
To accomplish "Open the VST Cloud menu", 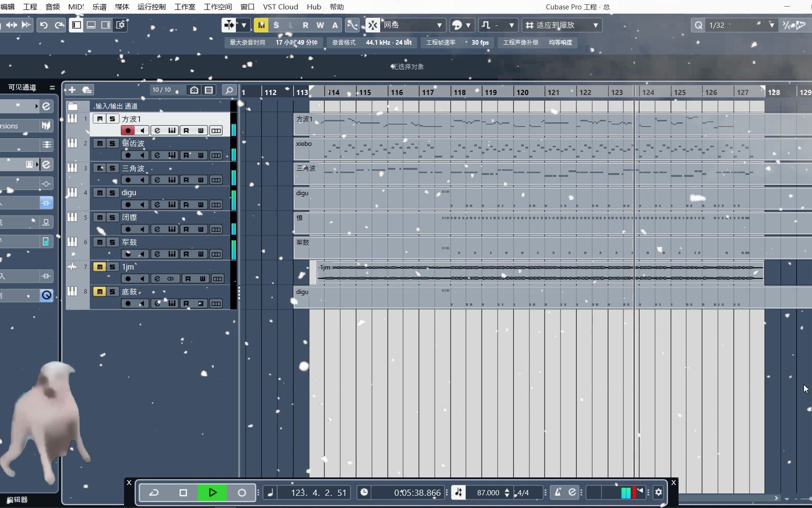I will [x=281, y=7].
